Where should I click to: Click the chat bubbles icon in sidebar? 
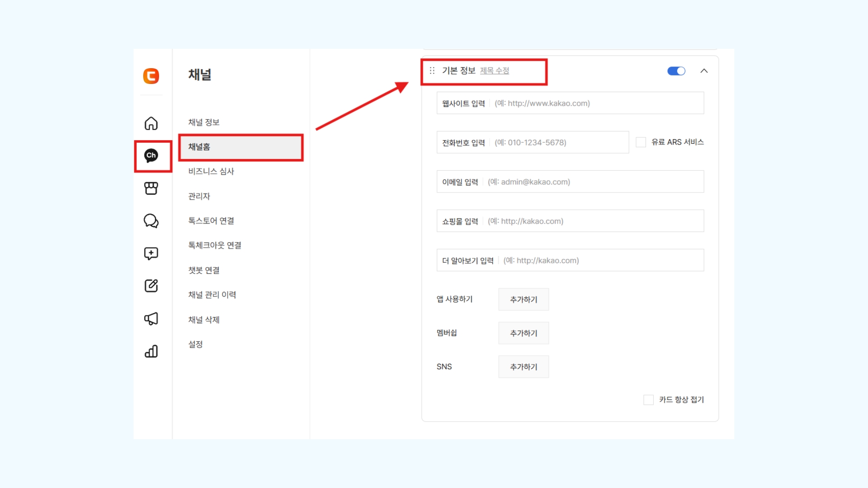coord(151,221)
